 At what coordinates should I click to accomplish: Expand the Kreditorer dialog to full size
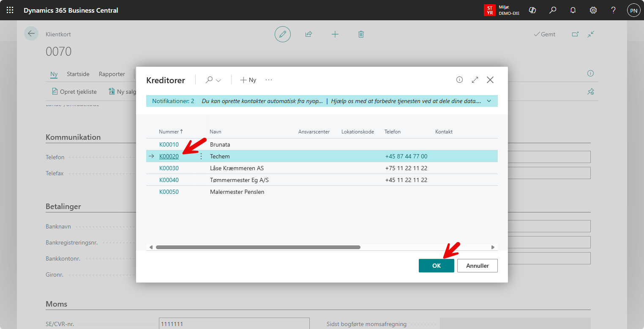pos(475,80)
